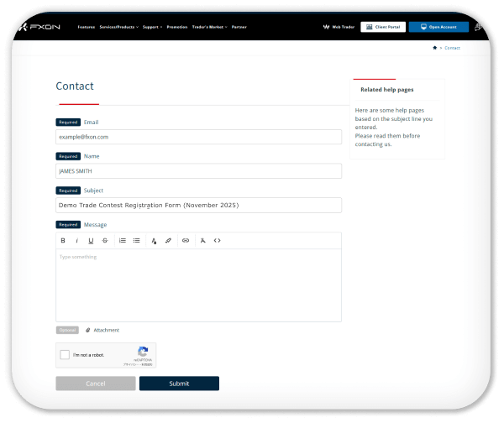
Task: Check the I'm not a robot box
Action: (x=65, y=355)
